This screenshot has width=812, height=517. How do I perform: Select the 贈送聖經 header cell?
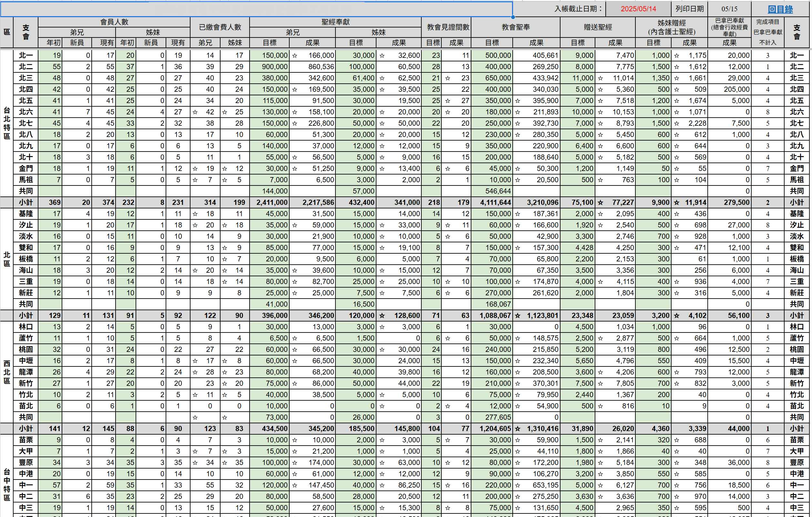[598, 27]
